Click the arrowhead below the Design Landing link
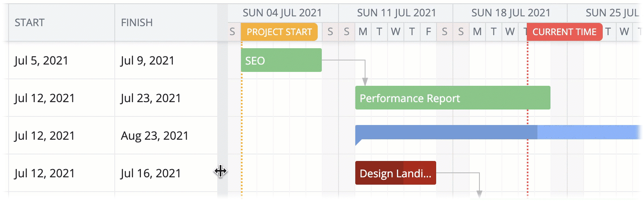 479,194
